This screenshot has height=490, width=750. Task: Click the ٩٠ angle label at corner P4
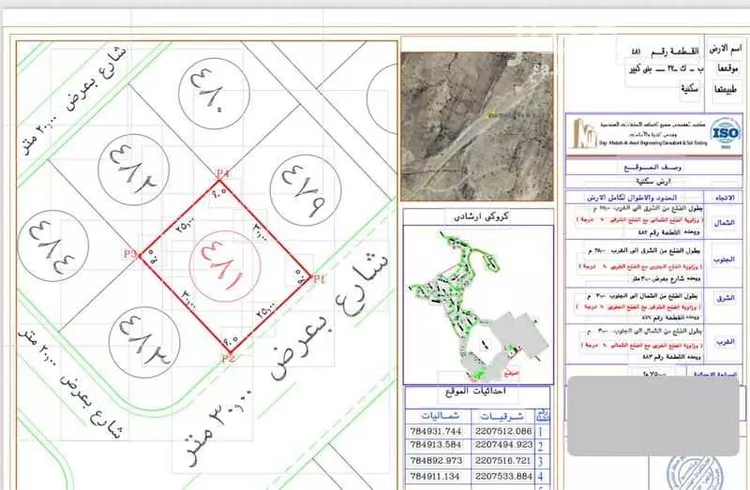[x=219, y=195]
